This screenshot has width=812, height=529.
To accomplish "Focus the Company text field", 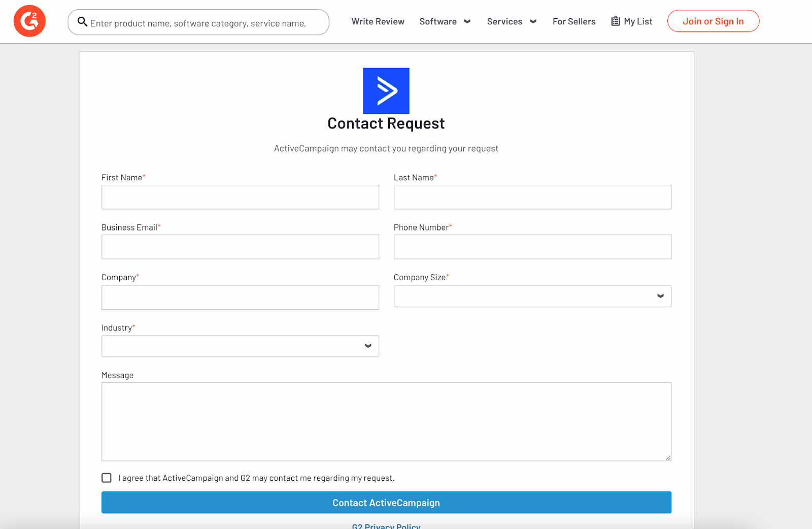I will 240,297.
